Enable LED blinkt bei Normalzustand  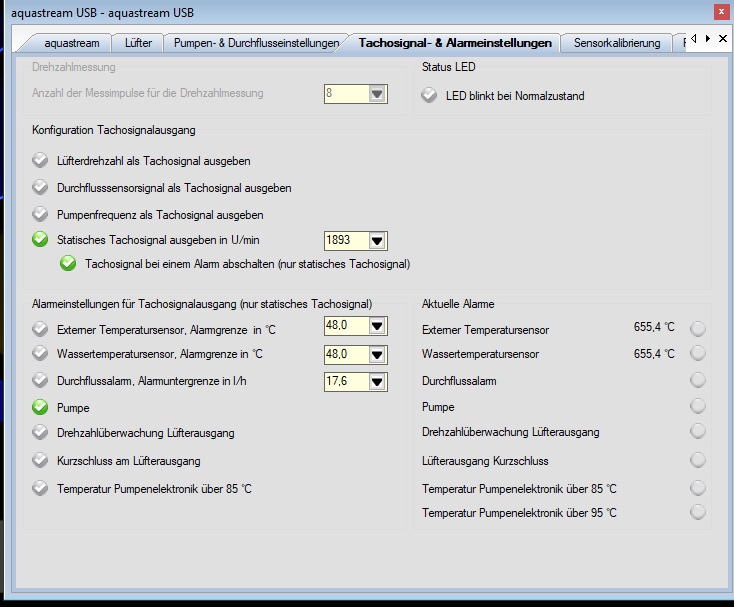(x=429, y=95)
